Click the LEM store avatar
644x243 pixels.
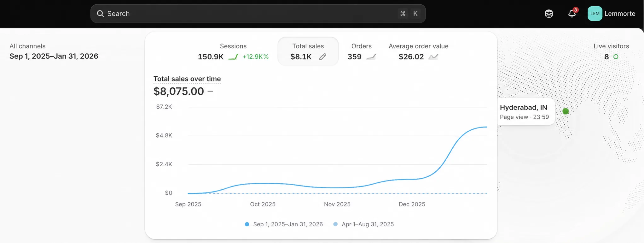coord(595,14)
